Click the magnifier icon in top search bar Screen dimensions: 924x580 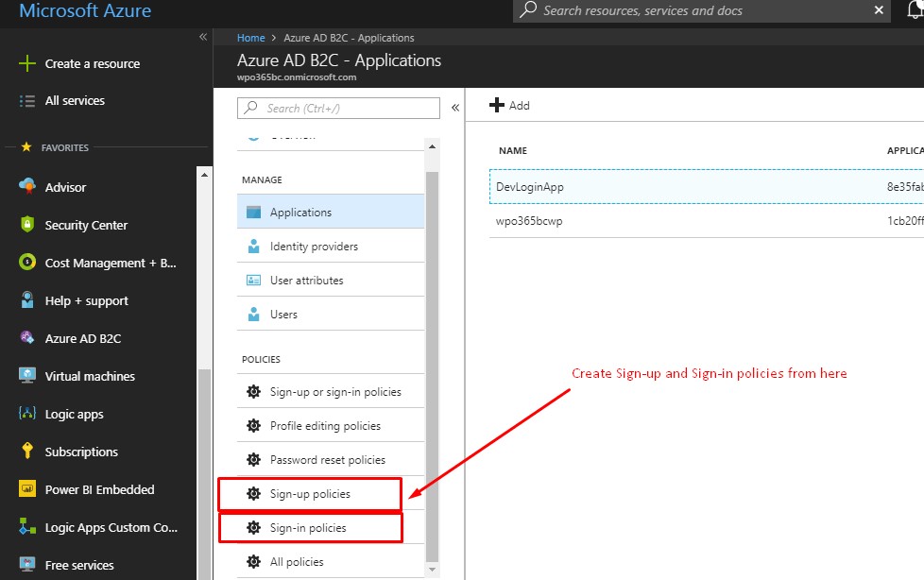tap(528, 9)
